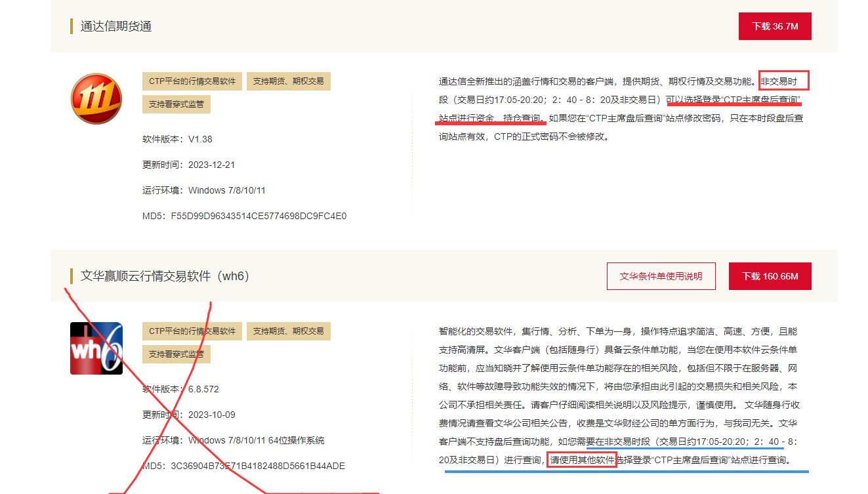The height and width of the screenshot is (494, 868).
Task: Click the 文华赢顺 wh6 software logo icon
Action: 96,348
